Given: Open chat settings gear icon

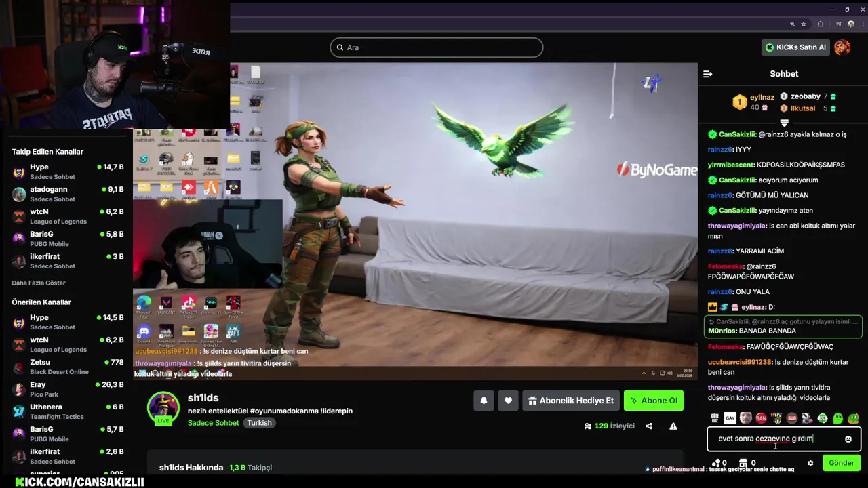Looking at the screenshot, I should [810, 463].
